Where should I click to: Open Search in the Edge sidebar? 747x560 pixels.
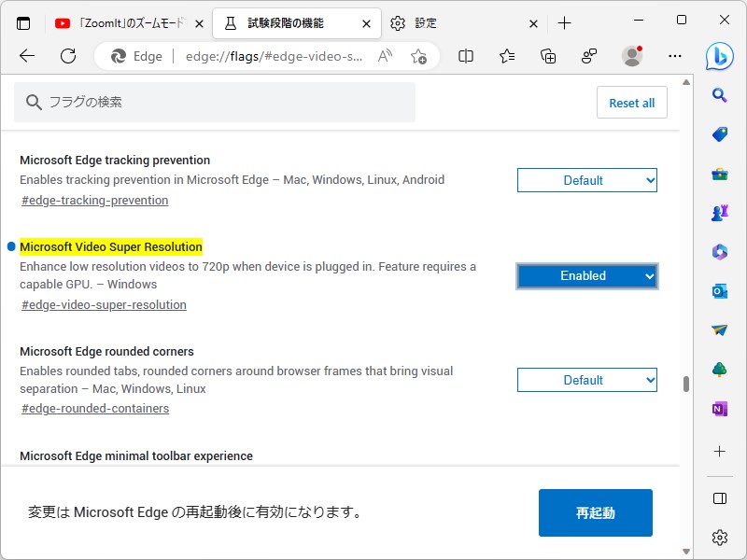718,94
